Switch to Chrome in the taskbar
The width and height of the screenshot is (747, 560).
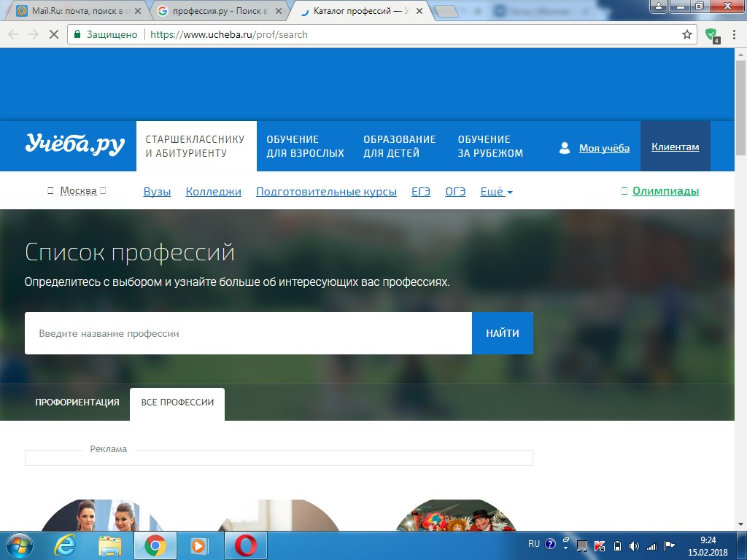pyautogui.click(x=155, y=545)
